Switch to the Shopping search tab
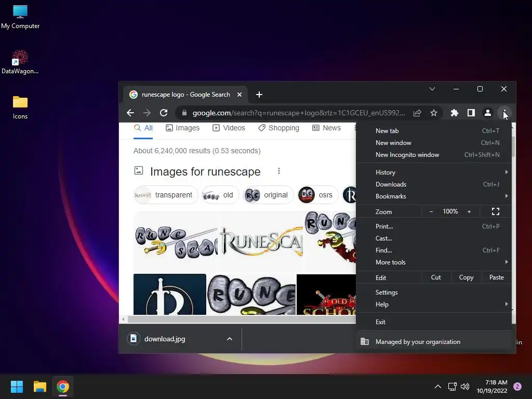This screenshot has height=399, width=532. 278,128
